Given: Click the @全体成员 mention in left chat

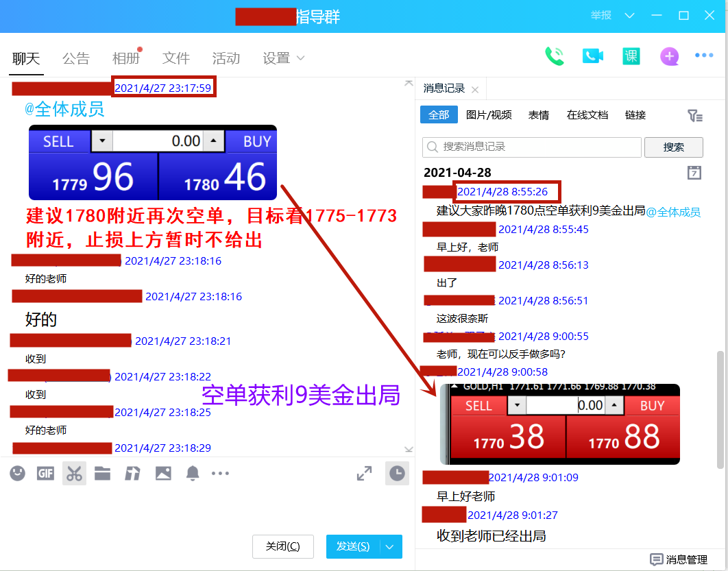Looking at the screenshot, I should click(64, 110).
